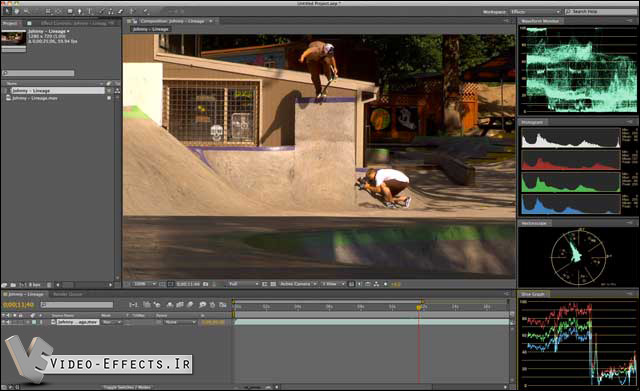Select the Clone Stamp tool
640x391 pixels.
point(111,11)
